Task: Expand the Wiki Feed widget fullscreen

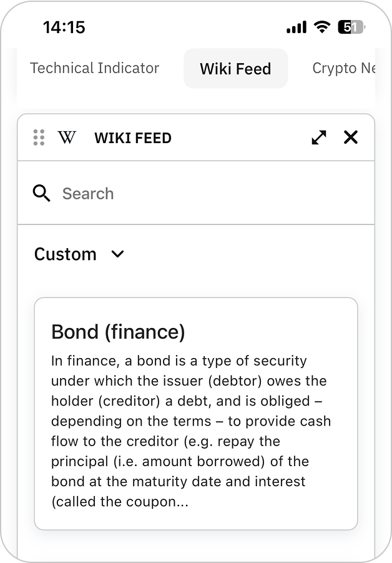Action: 319,137
